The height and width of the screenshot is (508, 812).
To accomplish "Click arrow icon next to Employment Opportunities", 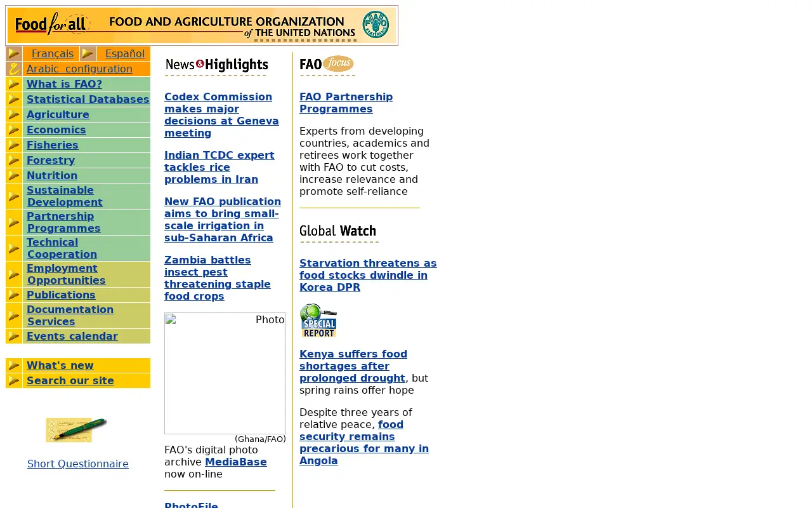I will tap(14, 274).
